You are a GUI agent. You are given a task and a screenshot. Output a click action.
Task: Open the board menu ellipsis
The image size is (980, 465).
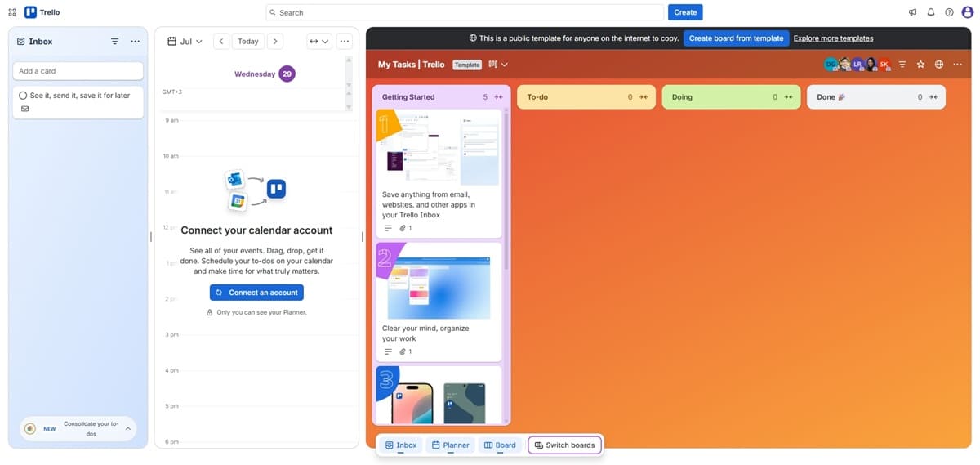pyautogui.click(x=957, y=65)
